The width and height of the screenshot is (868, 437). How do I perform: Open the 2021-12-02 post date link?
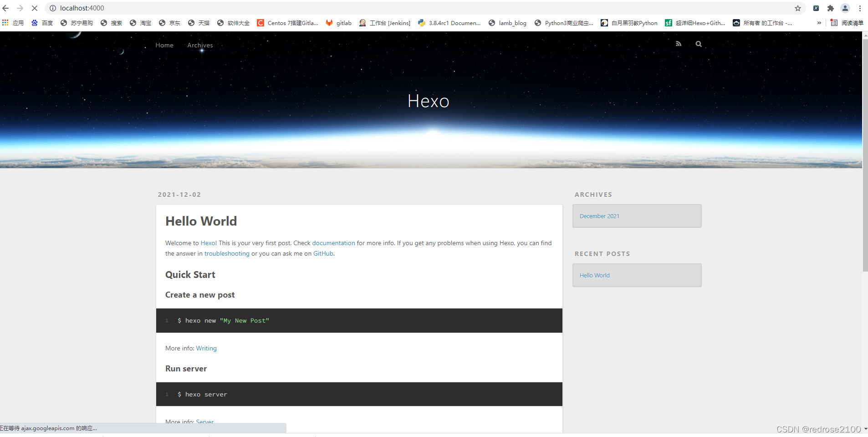point(179,195)
